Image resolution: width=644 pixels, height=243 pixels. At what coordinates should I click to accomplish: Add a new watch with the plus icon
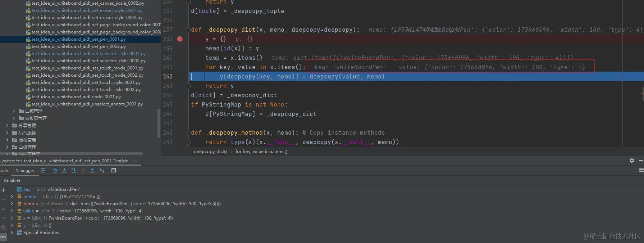click(x=3, y=190)
